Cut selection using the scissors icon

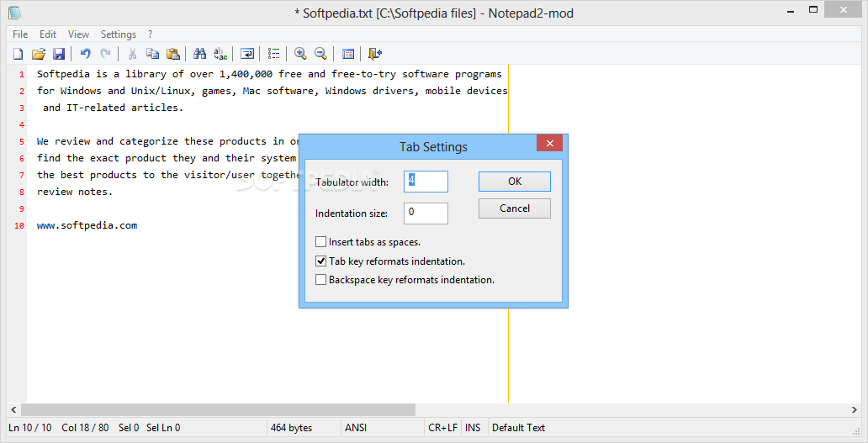point(132,54)
